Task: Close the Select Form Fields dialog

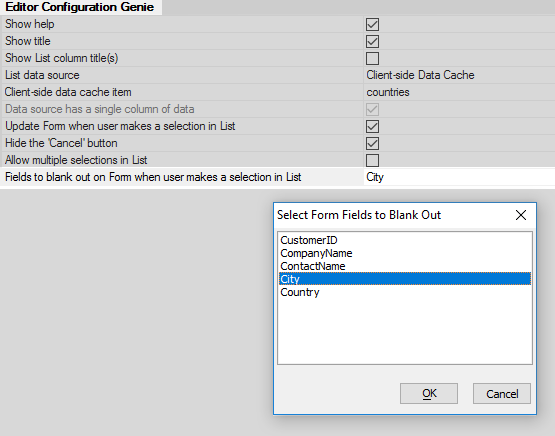Action: pyautogui.click(x=521, y=215)
